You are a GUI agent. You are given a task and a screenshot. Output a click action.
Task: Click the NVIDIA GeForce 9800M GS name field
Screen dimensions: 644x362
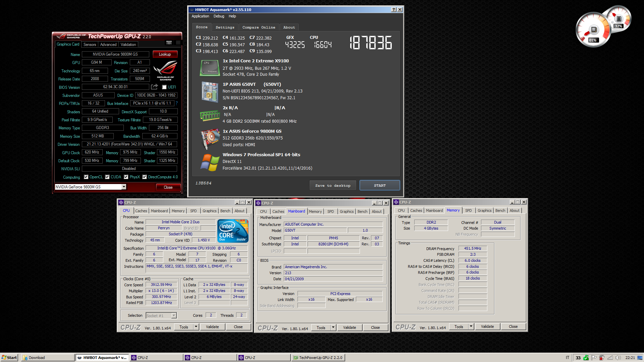(115, 54)
